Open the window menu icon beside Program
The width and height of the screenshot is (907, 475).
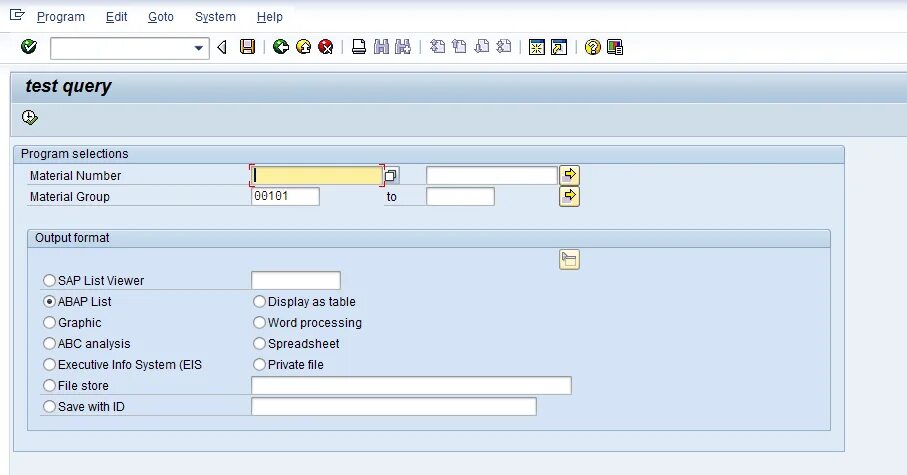coord(17,15)
